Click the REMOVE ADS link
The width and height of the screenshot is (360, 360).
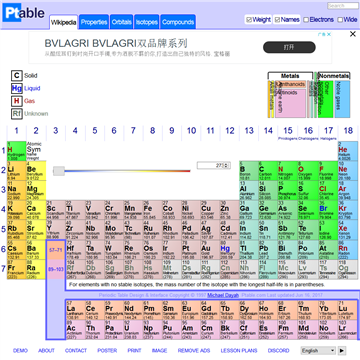[194, 351]
